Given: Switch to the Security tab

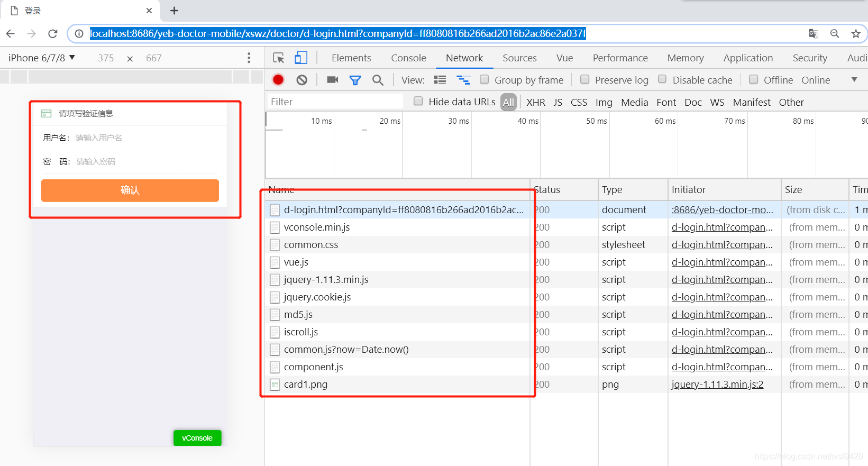Looking at the screenshot, I should pyautogui.click(x=810, y=58).
